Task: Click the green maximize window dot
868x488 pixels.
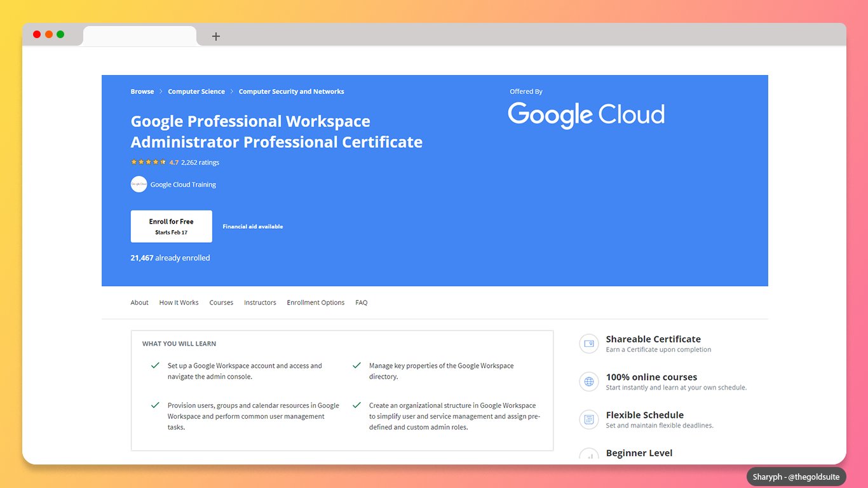Action: point(60,34)
